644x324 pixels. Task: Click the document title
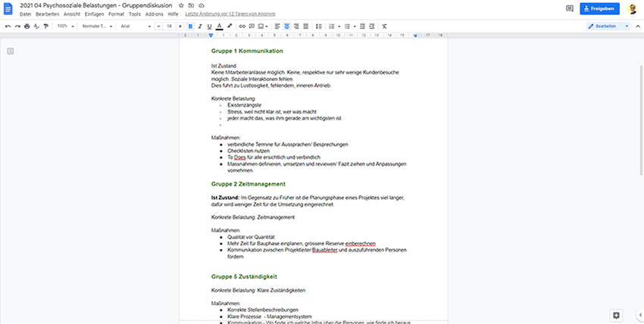tap(96, 6)
